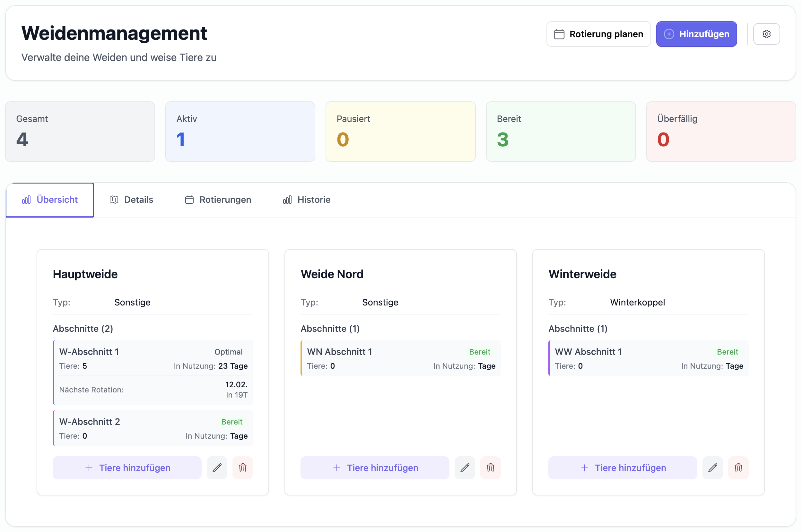The width and height of the screenshot is (802, 532).
Task: Switch to the Details tab
Action: point(131,200)
